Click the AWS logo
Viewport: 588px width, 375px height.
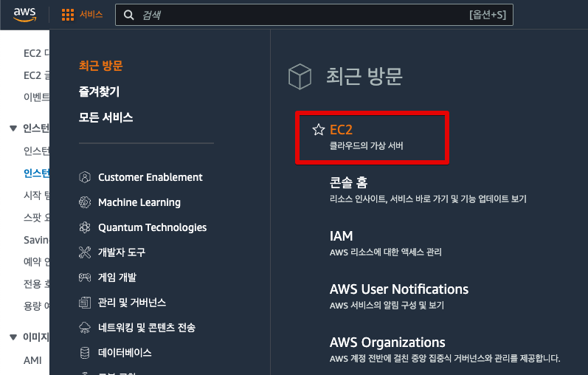pyautogui.click(x=25, y=15)
